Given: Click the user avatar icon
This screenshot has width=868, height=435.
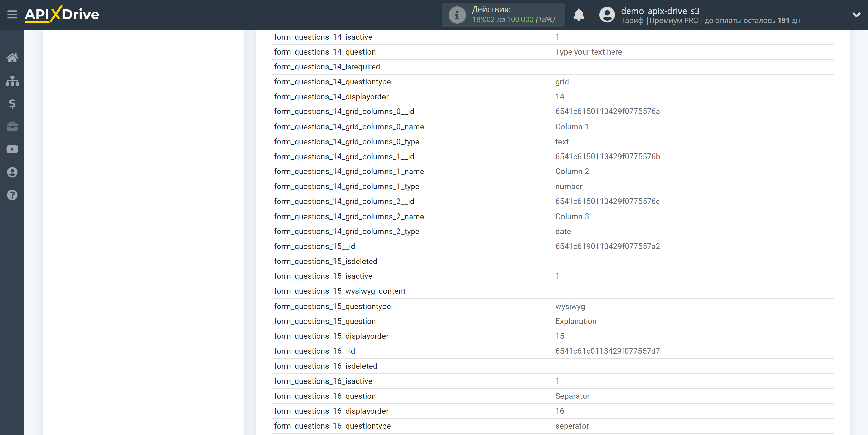Looking at the screenshot, I should [607, 15].
